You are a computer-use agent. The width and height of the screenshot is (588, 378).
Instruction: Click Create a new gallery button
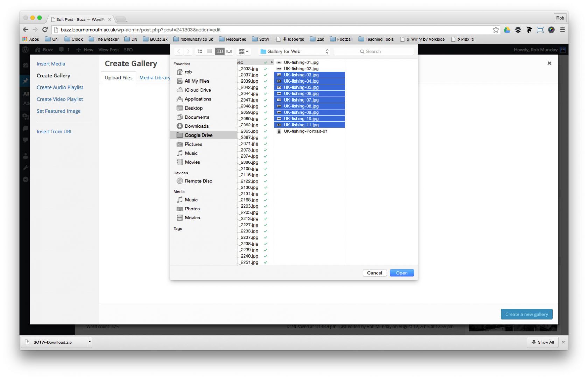click(x=526, y=314)
